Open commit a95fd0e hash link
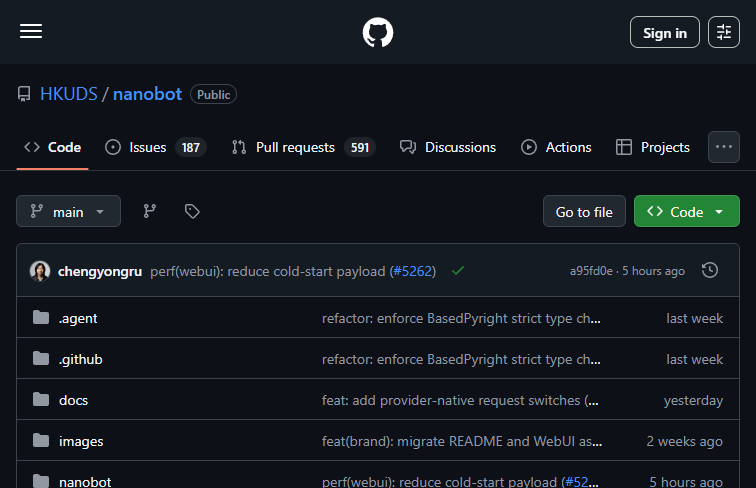Viewport: 756px width, 488px height. point(591,271)
